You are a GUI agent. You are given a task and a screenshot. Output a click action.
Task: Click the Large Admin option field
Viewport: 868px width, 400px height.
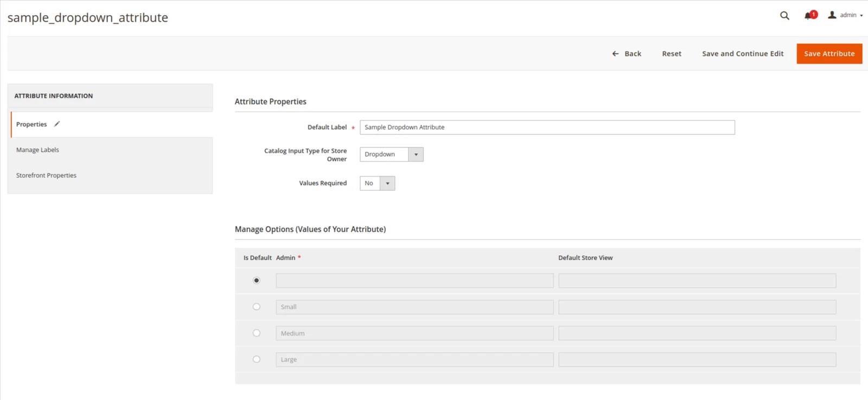coord(414,359)
